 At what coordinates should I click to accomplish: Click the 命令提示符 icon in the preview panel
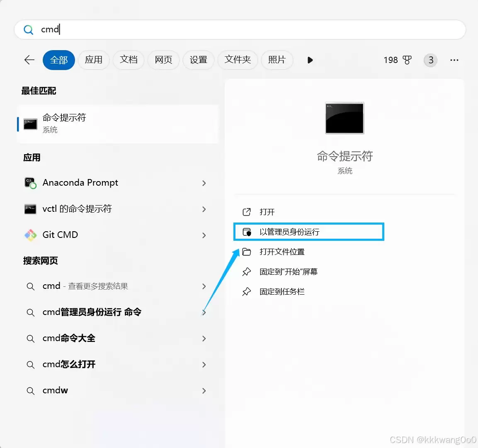click(x=345, y=118)
